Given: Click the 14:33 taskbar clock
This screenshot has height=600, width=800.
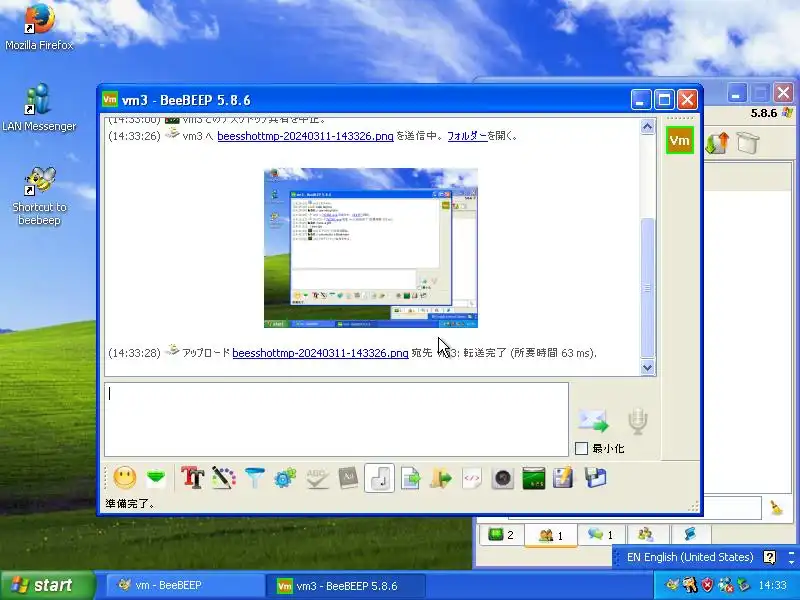Looking at the screenshot, I should coord(772,585).
